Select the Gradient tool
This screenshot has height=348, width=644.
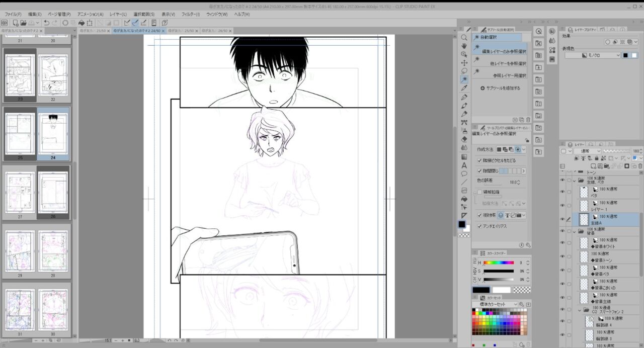click(464, 156)
